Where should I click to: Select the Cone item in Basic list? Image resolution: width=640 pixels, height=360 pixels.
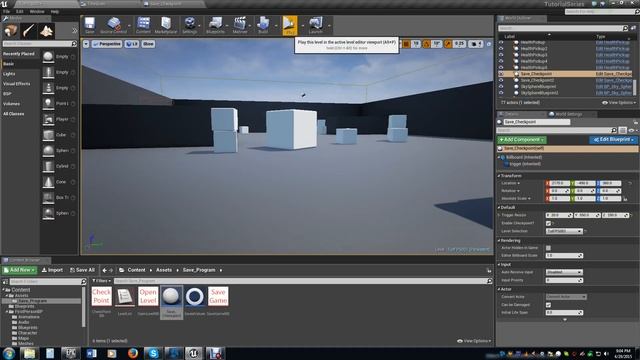(59, 182)
